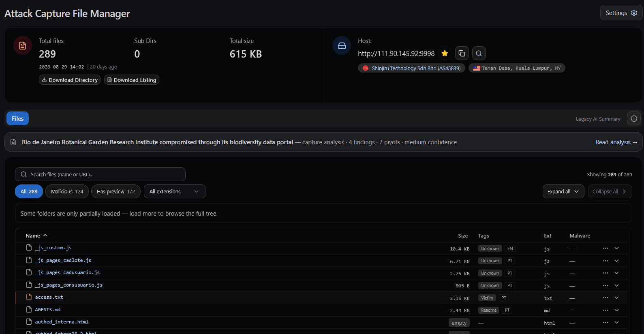Open the info icon beside Legacy AI Summary
This screenshot has width=644, height=334.
click(x=634, y=119)
